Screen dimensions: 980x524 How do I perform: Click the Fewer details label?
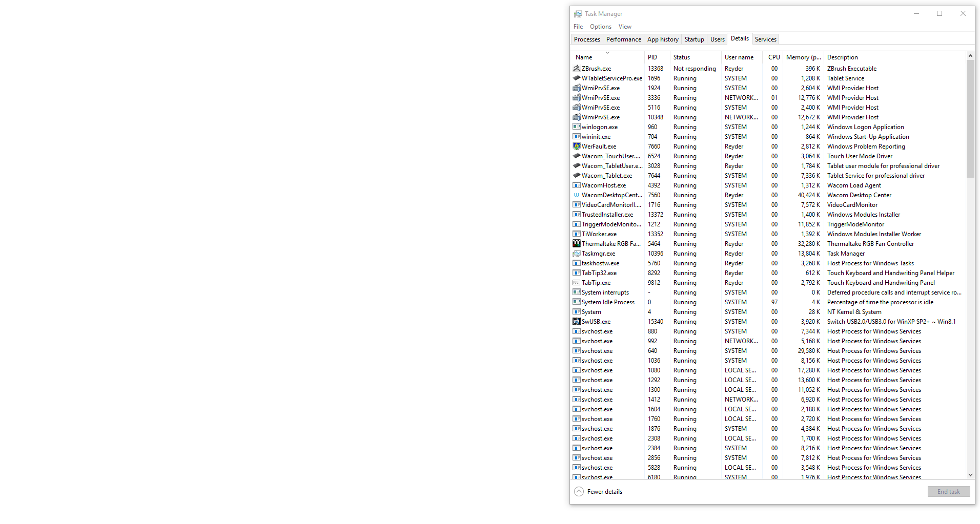605,492
